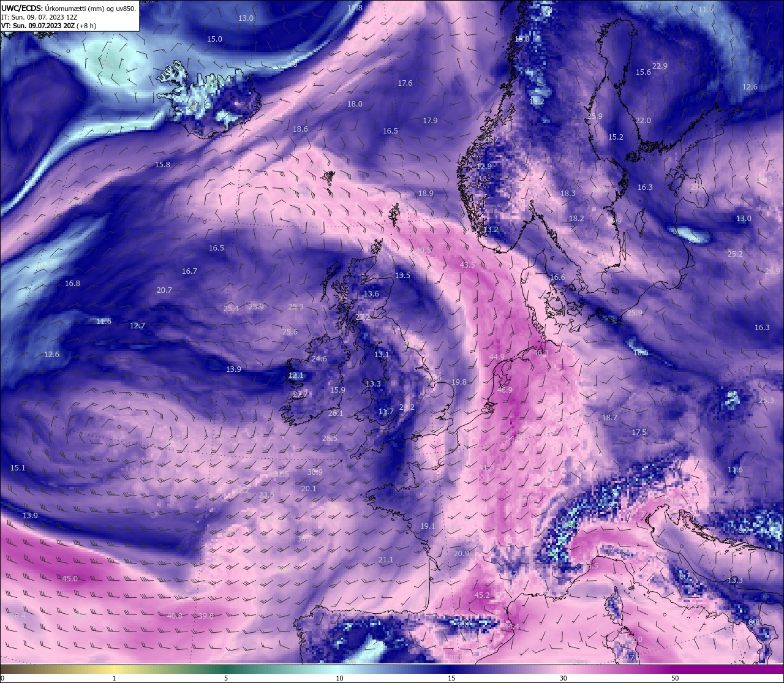
Task: Click the map value '18.9'
Action: pyautogui.click(x=426, y=194)
